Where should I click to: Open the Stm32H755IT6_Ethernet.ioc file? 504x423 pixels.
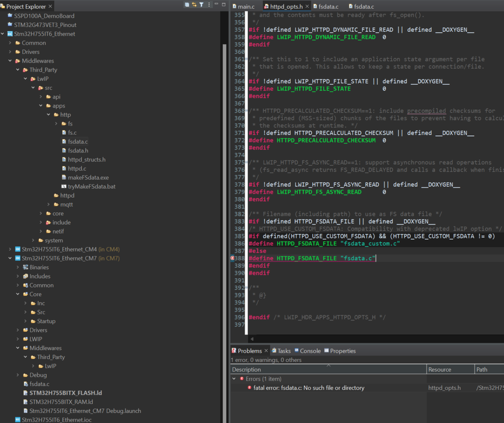pos(55,419)
